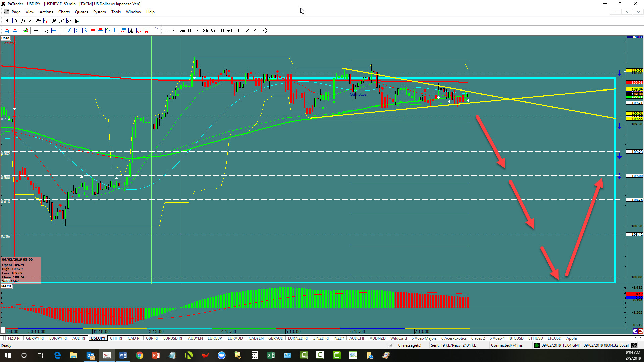Expand the hidden drawing tools chevron
Image resolution: width=644 pixels, height=362 pixels.
click(x=156, y=28)
